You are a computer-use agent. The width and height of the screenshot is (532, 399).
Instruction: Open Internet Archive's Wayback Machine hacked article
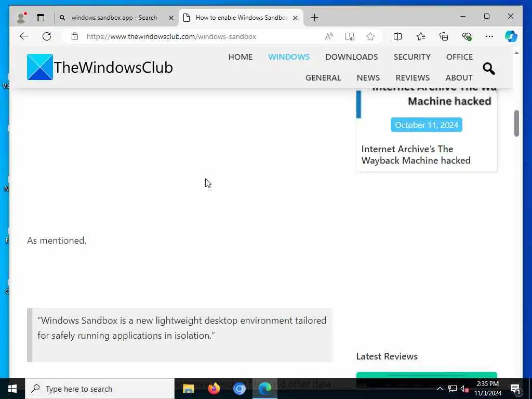click(x=416, y=154)
